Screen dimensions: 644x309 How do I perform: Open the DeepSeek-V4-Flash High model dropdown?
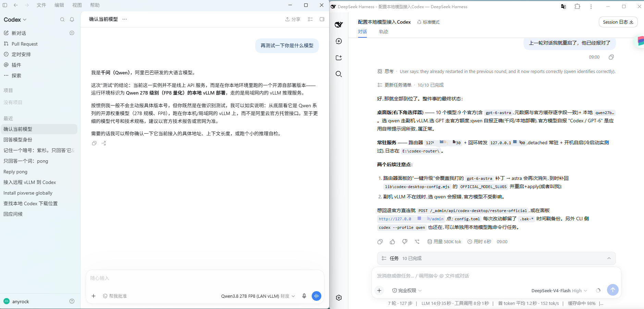coord(559,291)
